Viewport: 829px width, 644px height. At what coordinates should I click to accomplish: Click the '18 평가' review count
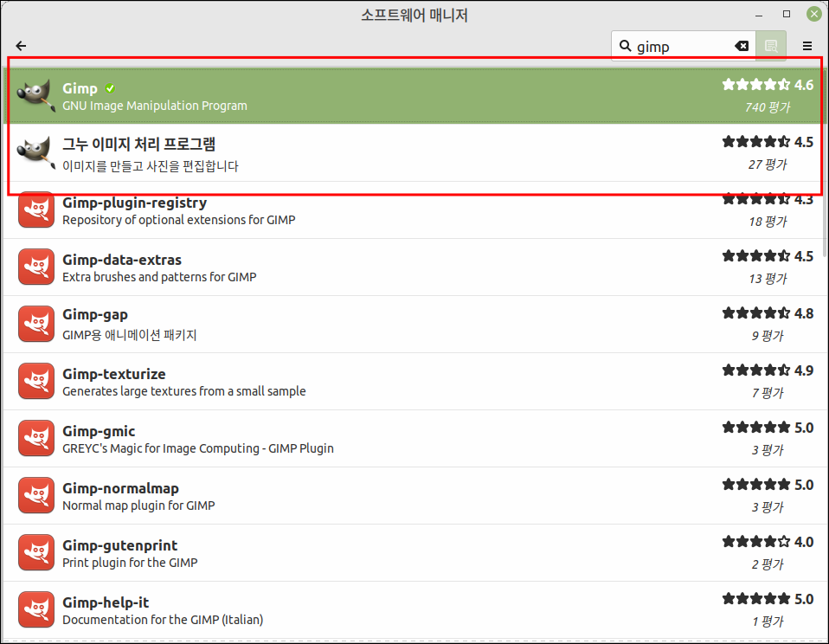[x=768, y=222]
